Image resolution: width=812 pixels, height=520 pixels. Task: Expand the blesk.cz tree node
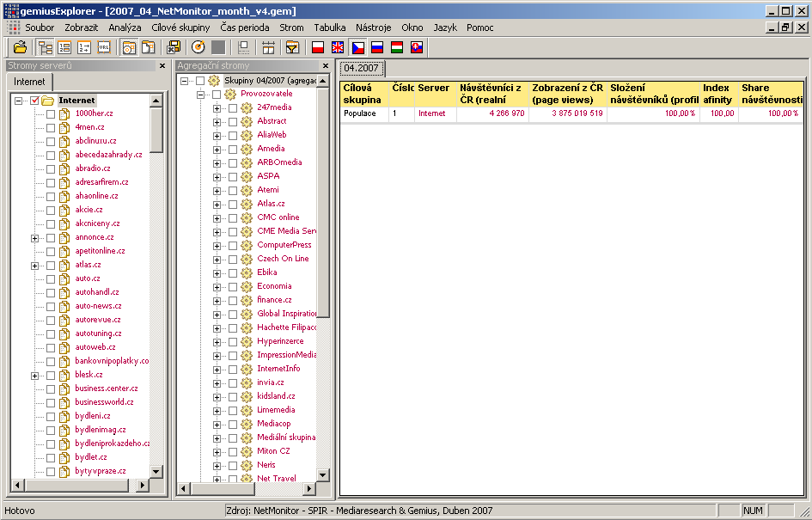34,376
